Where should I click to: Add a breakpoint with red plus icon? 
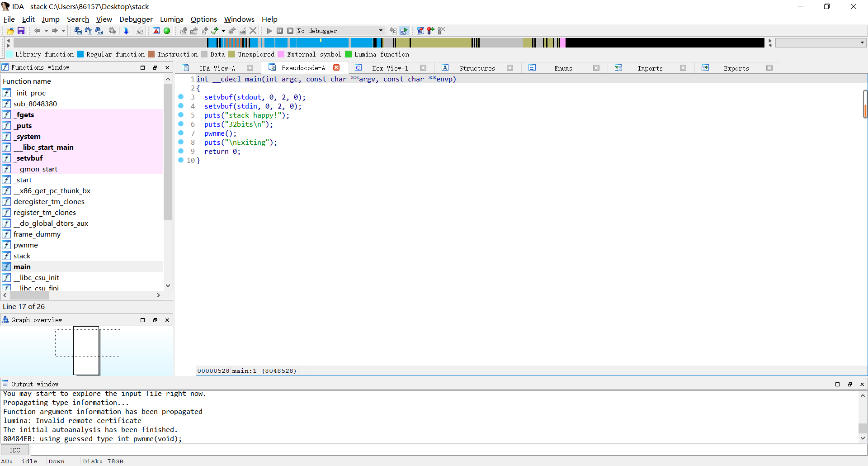pyautogui.click(x=430, y=31)
